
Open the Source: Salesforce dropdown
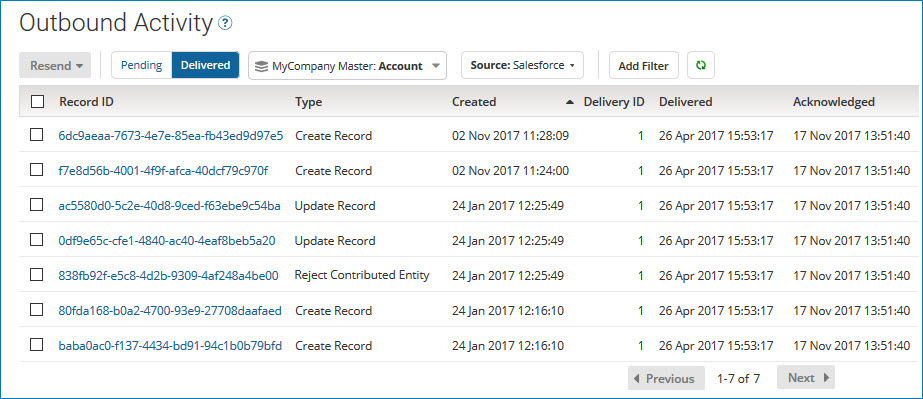click(x=522, y=65)
